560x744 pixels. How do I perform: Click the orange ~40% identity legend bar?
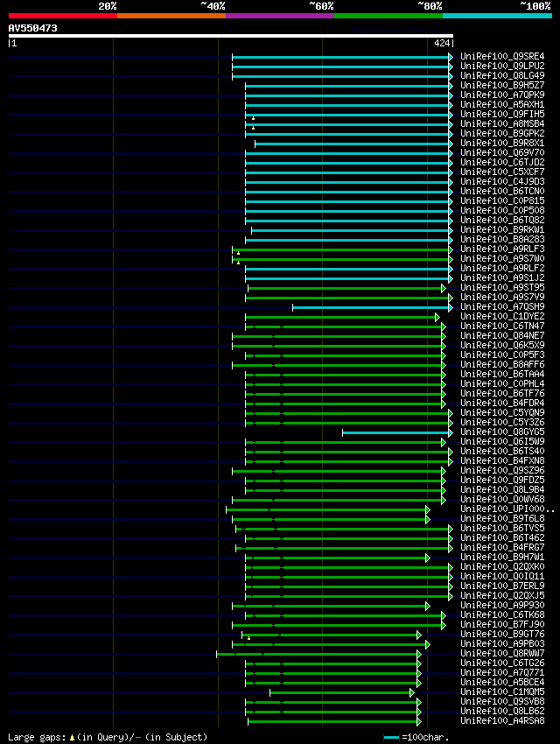pyautogui.click(x=171, y=16)
